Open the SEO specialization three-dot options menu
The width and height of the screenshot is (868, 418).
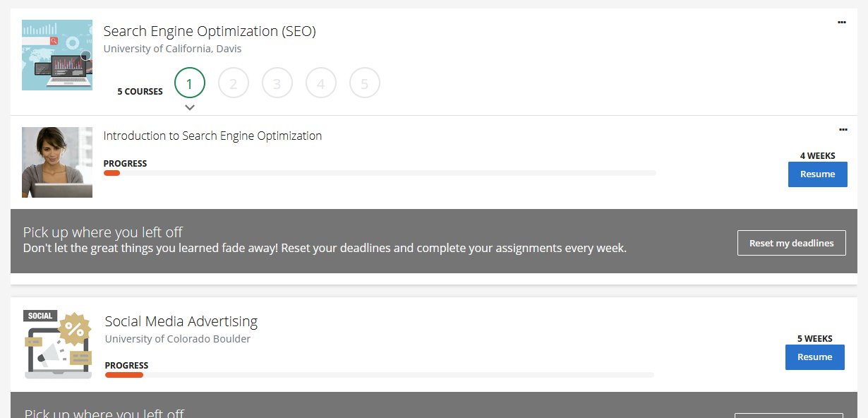[841, 23]
